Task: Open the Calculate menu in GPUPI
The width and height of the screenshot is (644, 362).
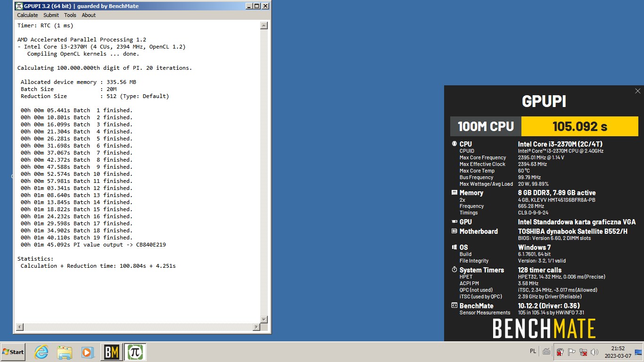Action: click(x=27, y=15)
